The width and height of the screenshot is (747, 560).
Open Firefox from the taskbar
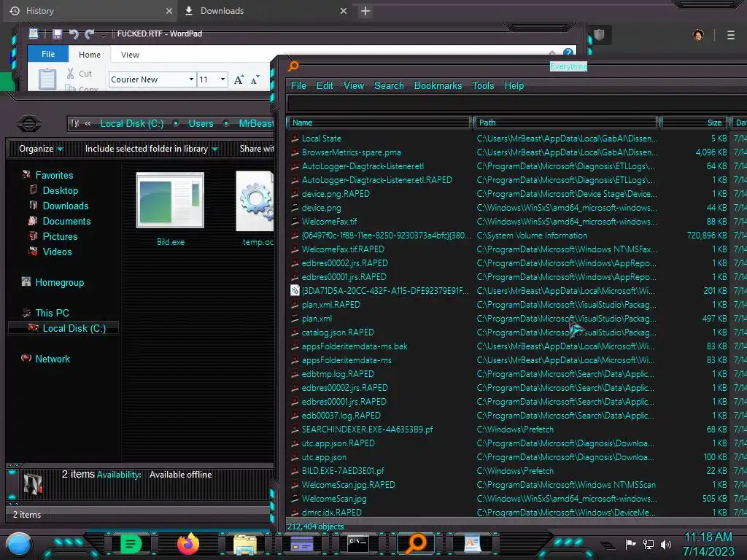coord(187,544)
